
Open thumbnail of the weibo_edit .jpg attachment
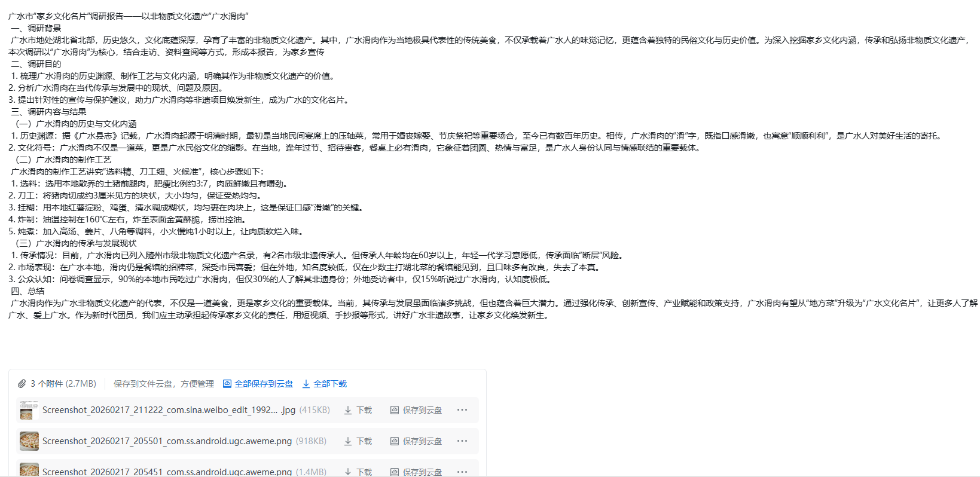pyautogui.click(x=29, y=410)
